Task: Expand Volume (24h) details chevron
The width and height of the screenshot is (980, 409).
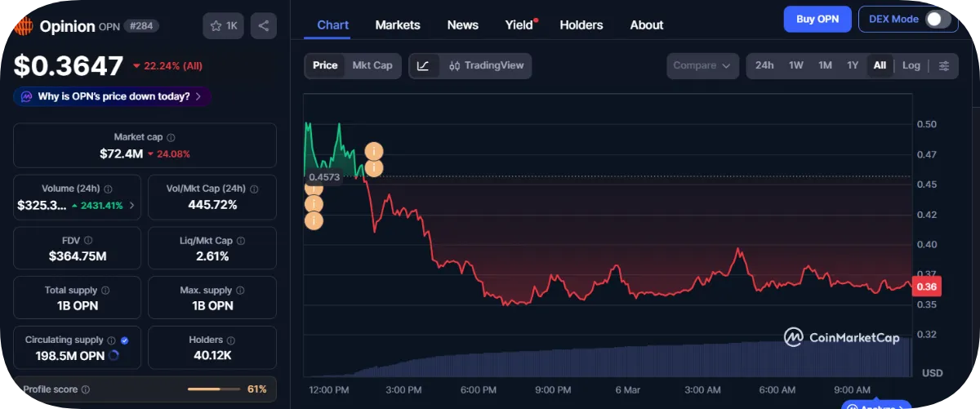Action: tap(132, 206)
